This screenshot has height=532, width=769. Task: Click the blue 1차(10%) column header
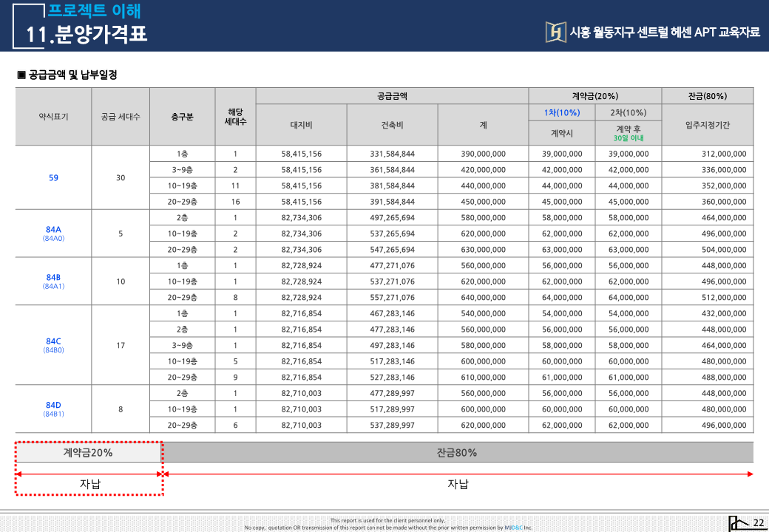coord(561,112)
